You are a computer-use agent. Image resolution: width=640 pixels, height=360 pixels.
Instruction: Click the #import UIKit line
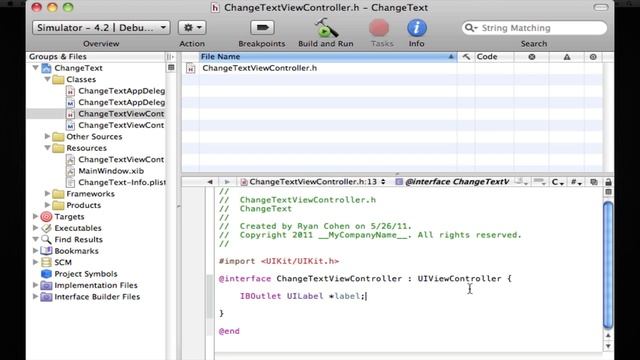point(279,261)
